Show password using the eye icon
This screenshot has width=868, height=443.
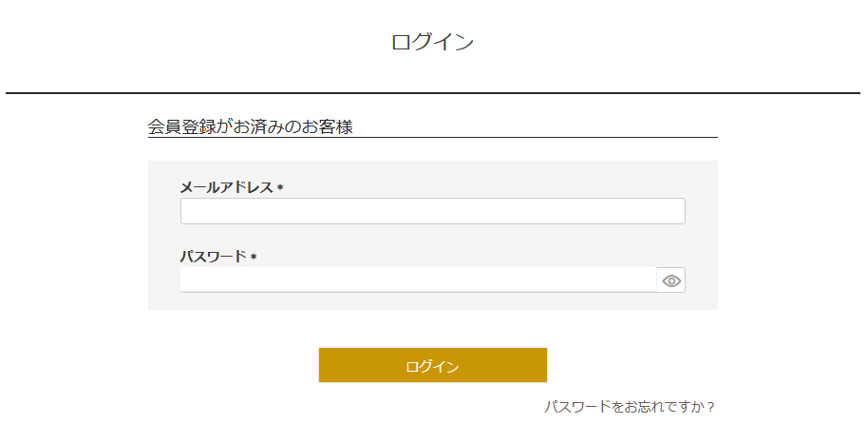[x=671, y=280]
